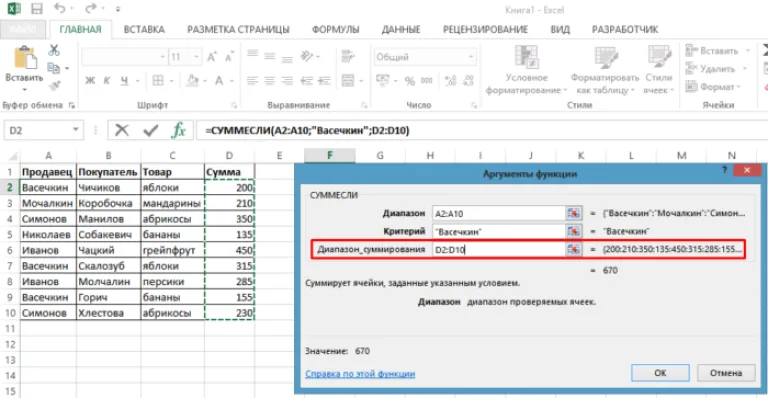
Task: Click the Undo arrow icon
Action: click(x=59, y=8)
